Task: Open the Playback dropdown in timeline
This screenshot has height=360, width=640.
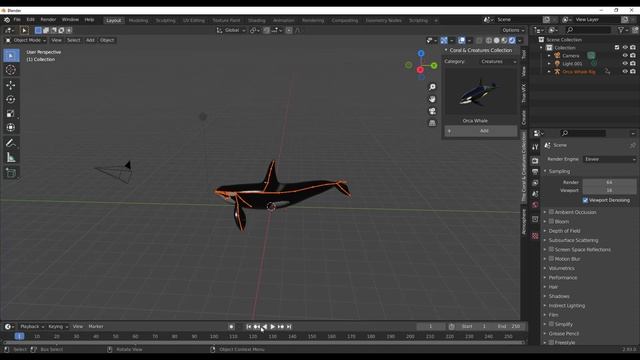Action: (32, 327)
